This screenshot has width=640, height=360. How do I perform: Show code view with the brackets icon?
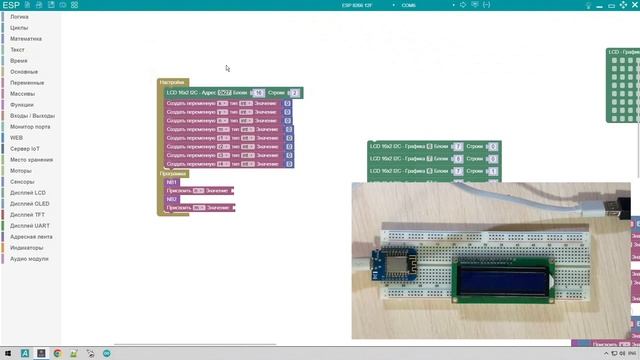coord(487,5)
